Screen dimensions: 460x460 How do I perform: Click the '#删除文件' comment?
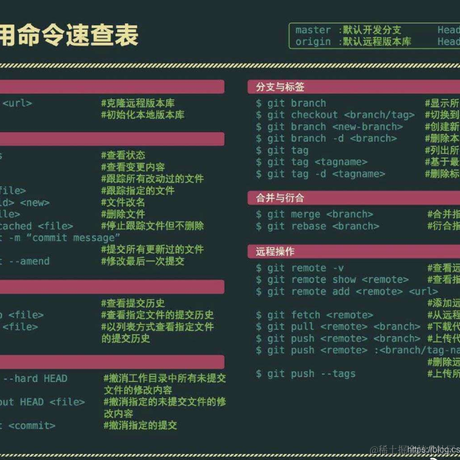[x=123, y=214]
